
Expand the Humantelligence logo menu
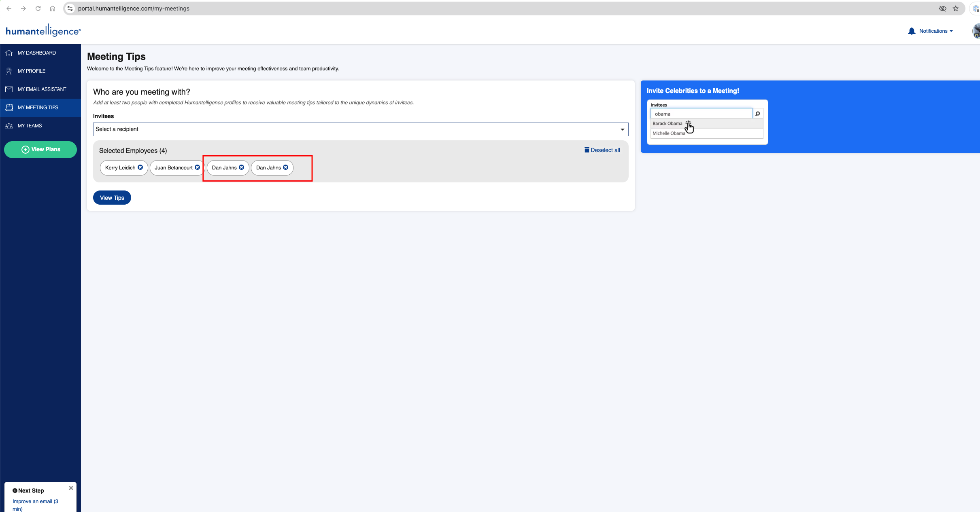(x=43, y=30)
